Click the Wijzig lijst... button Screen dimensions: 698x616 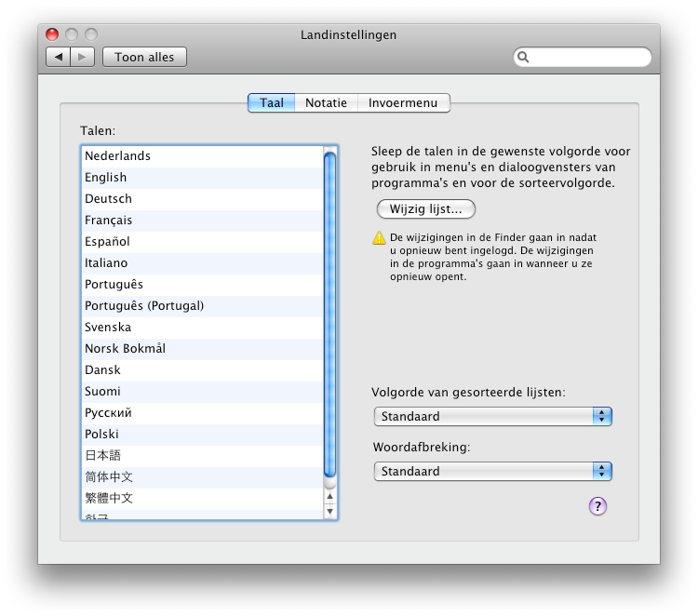click(x=426, y=208)
